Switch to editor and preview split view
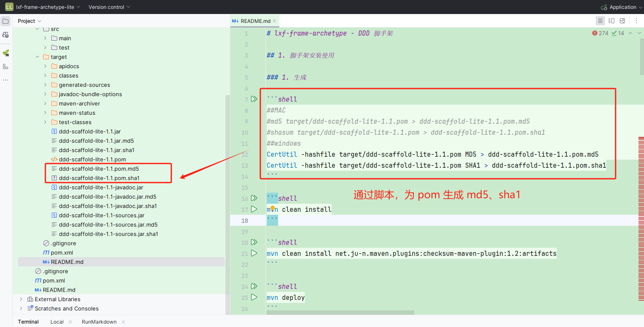644x327 pixels. 611,21
